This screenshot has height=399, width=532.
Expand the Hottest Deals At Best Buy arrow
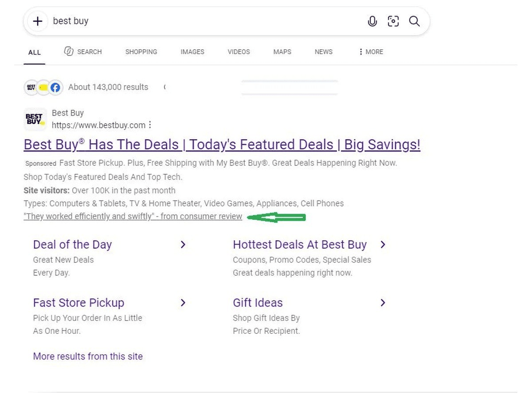[383, 245]
